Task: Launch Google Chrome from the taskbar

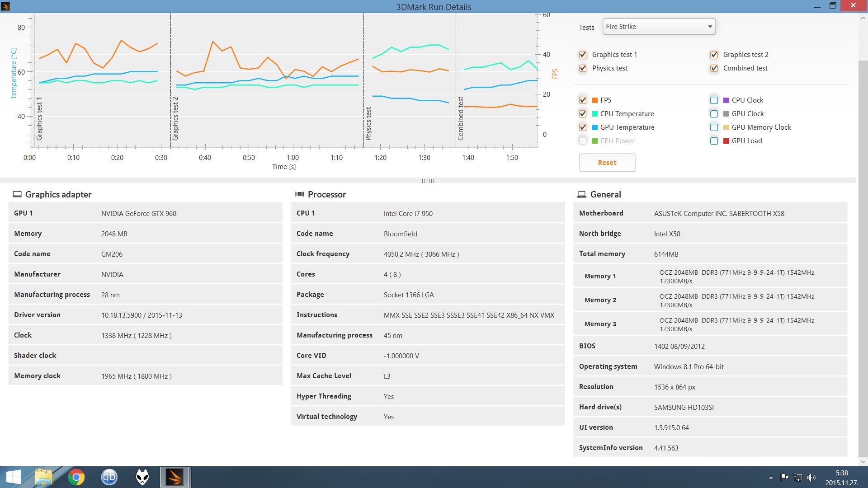Action: pos(76,477)
